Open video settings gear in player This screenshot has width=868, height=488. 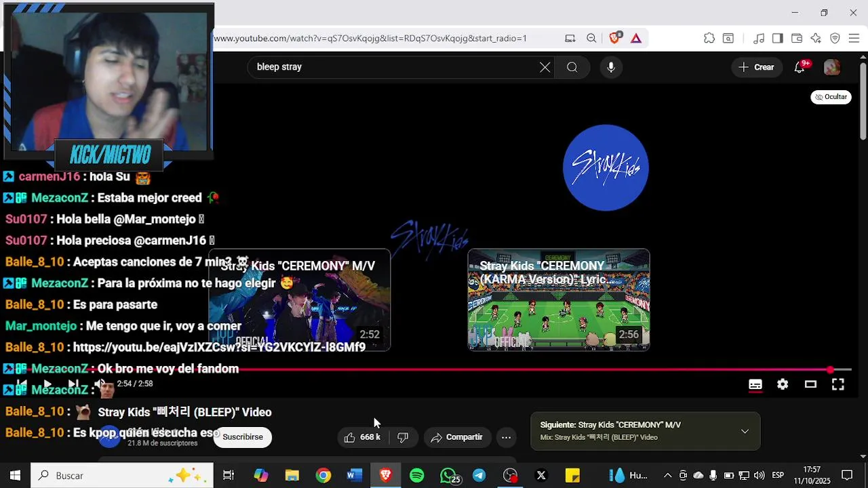pyautogui.click(x=783, y=384)
